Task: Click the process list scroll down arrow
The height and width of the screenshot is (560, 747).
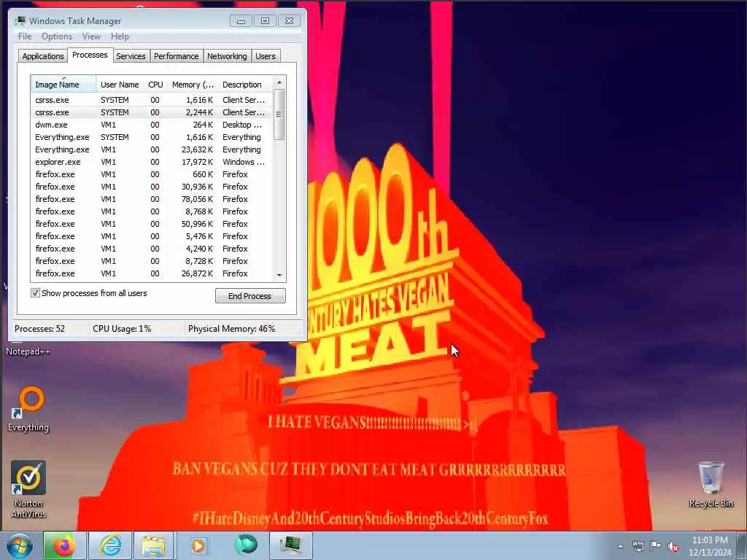Action: [x=279, y=275]
